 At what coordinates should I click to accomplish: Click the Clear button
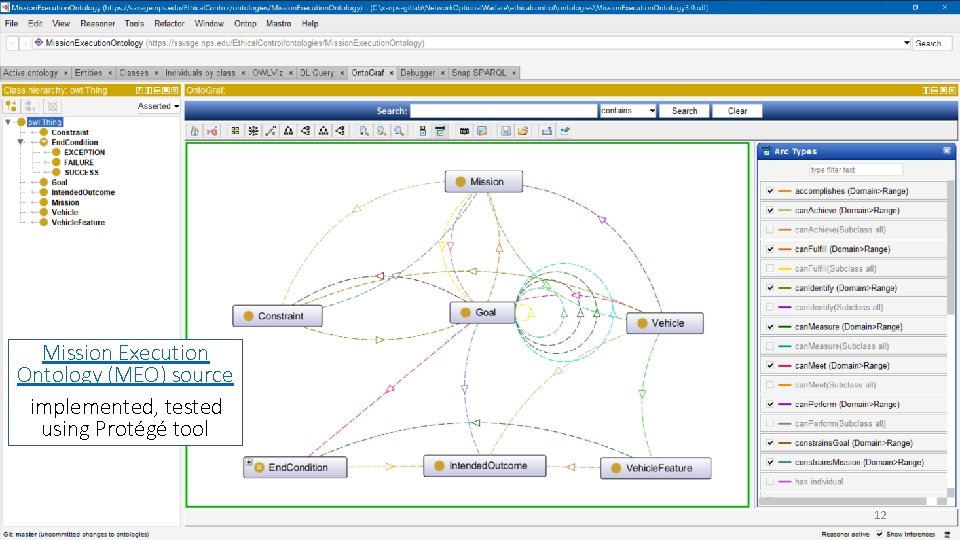[x=737, y=111]
